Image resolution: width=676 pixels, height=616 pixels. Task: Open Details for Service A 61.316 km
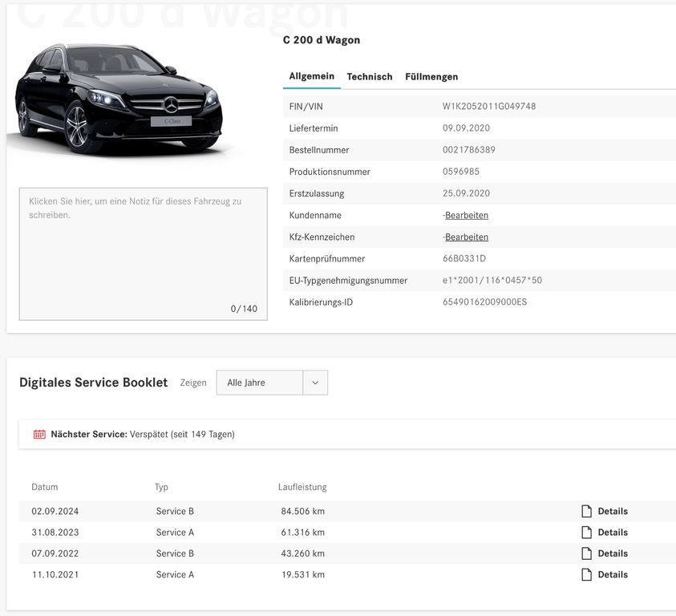coord(612,533)
